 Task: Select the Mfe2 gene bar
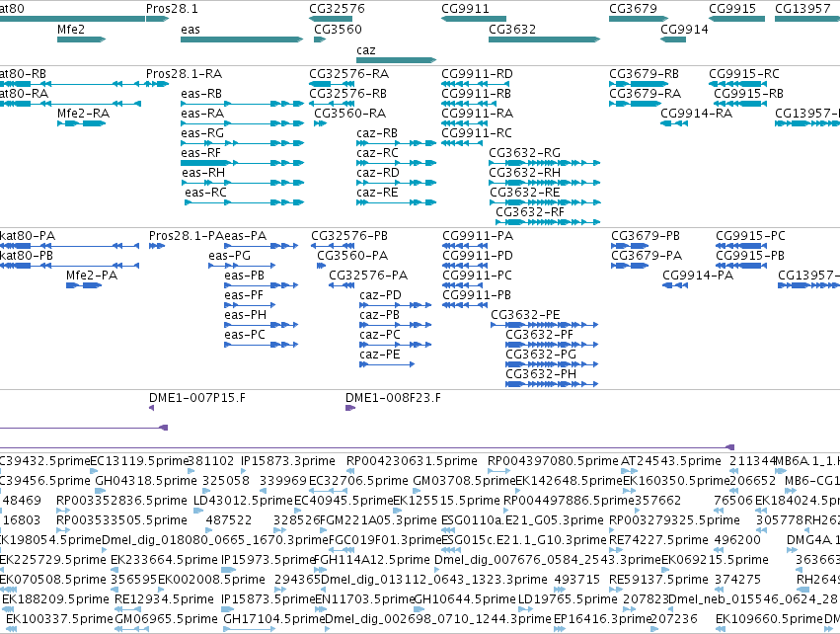[x=81, y=40]
